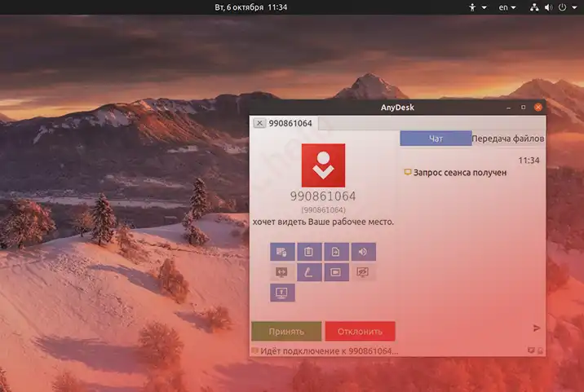Click the large 990861064 ID text
The width and height of the screenshot is (584, 392).
tap(323, 196)
